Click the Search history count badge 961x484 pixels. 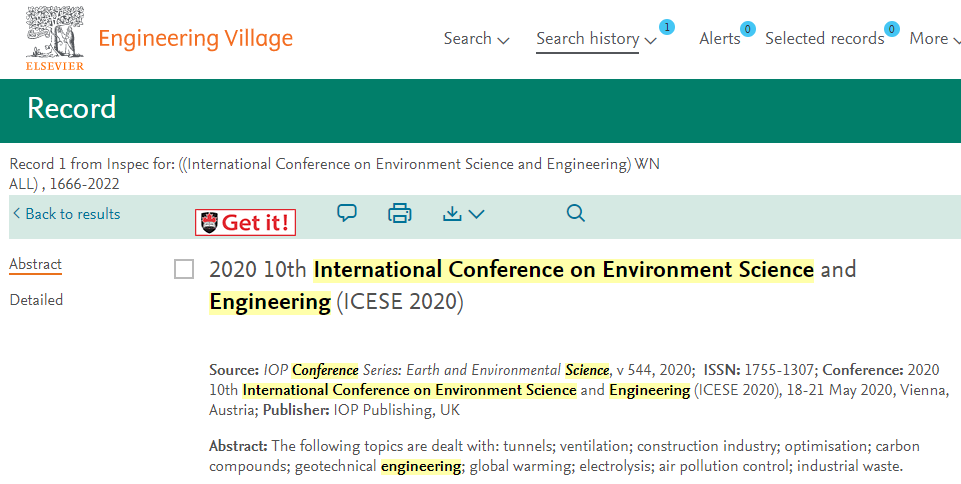(x=667, y=27)
